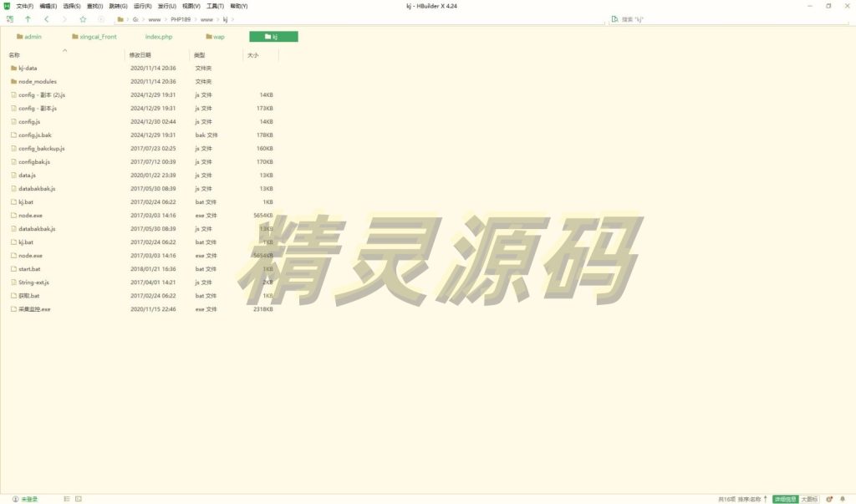This screenshot has width=856, height=504.
Task: Click the 2318KB size cell
Action: pos(263,309)
